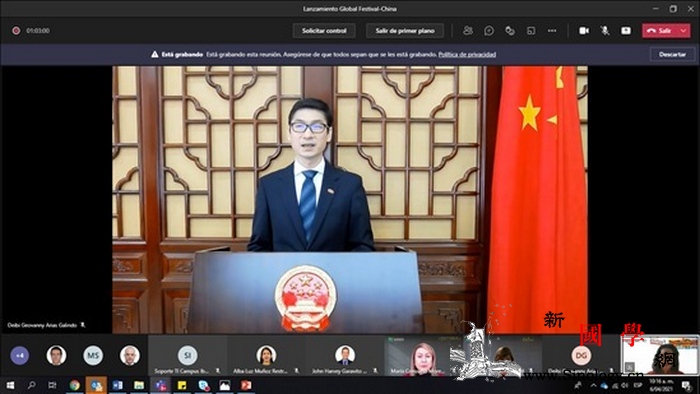Screen dimensions: 700x394
Task: Click the window title Lanzamiento Global Festival-China
Action: 350,8
